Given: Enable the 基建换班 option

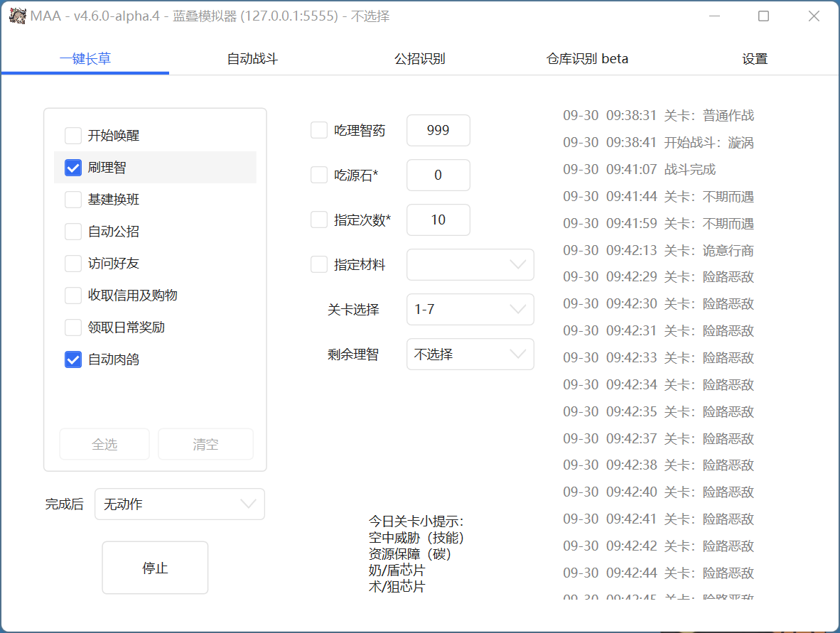Looking at the screenshot, I should (x=72, y=200).
